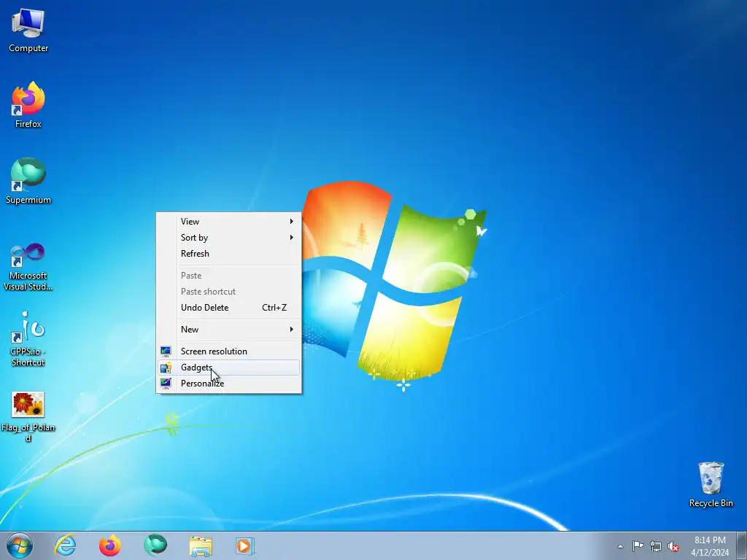Expand the New submenu
The image size is (747, 560).
point(228,330)
